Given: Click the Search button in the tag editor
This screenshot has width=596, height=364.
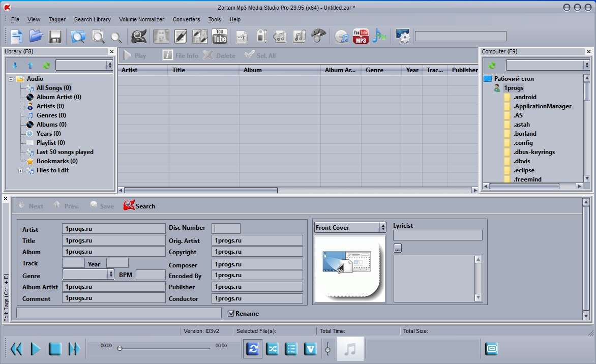Looking at the screenshot, I should pos(139,206).
